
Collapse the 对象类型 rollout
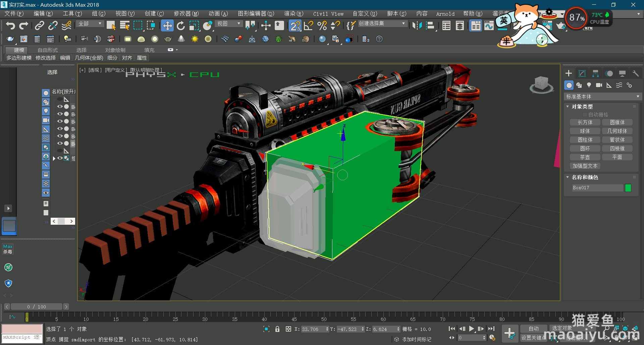click(582, 107)
